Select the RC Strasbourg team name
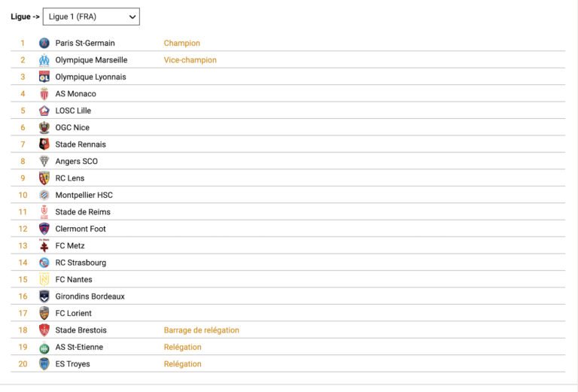This screenshot has width=578, height=392. (81, 263)
